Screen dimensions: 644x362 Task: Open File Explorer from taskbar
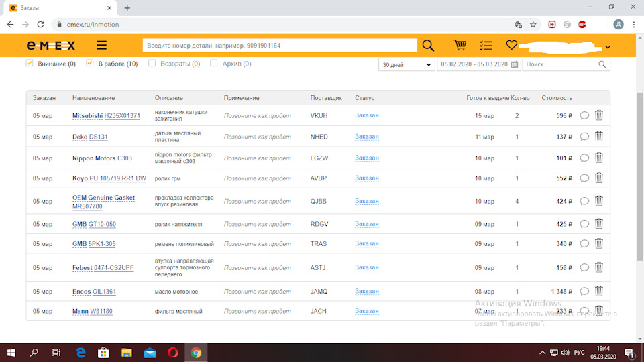click(127, 353)
